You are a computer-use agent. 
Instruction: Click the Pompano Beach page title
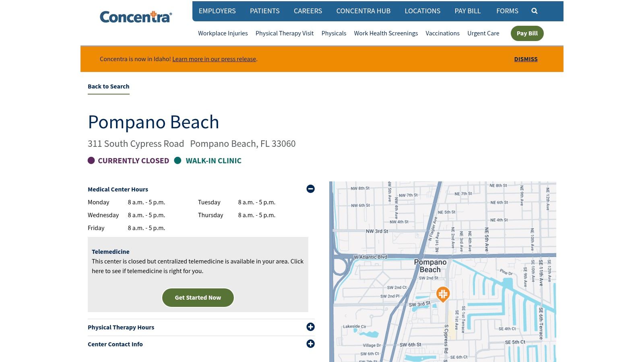coord(153,122)
